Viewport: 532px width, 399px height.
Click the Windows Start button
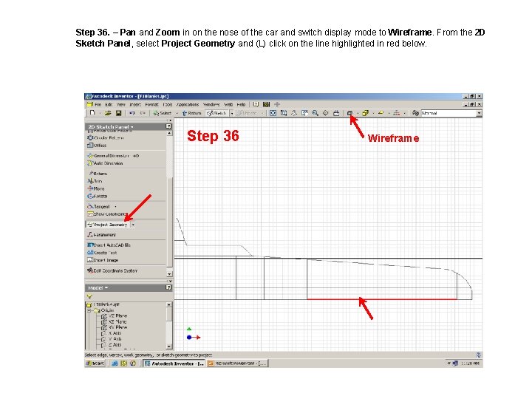(x=95, y=363)
